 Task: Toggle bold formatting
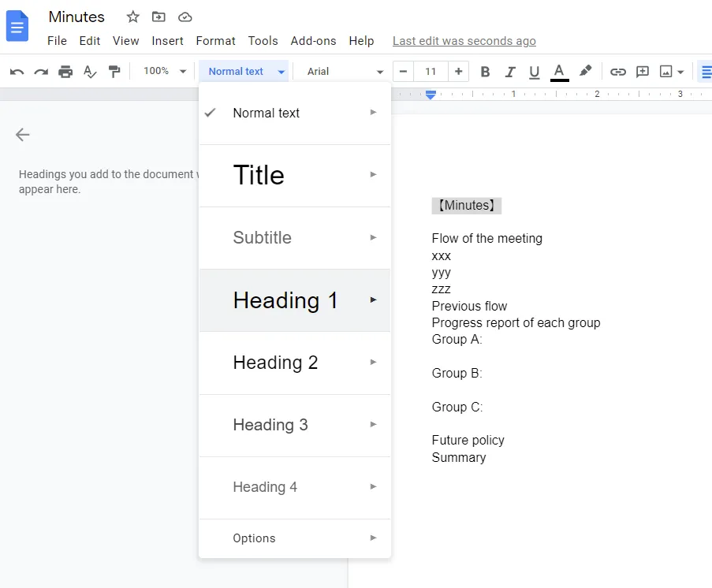click(485, 72)
